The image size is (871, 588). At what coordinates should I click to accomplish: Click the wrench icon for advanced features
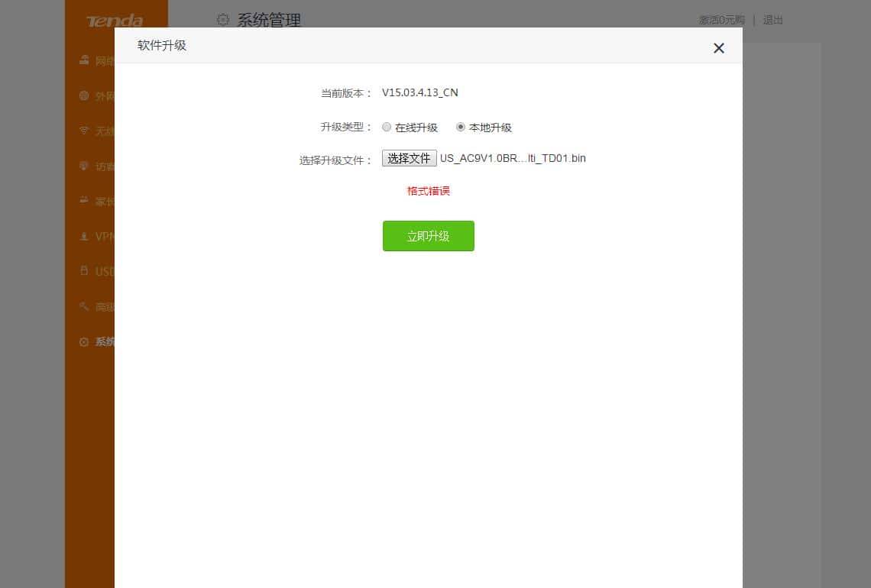(84, 306)
